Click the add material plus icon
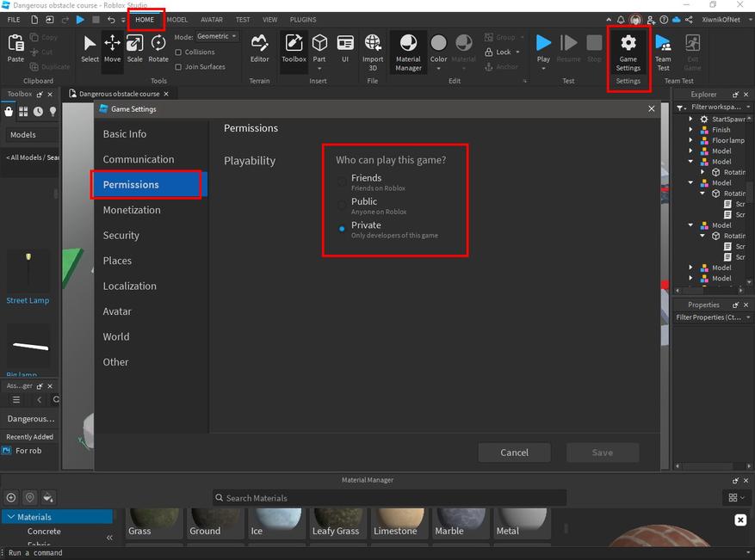 pos(11,497)
